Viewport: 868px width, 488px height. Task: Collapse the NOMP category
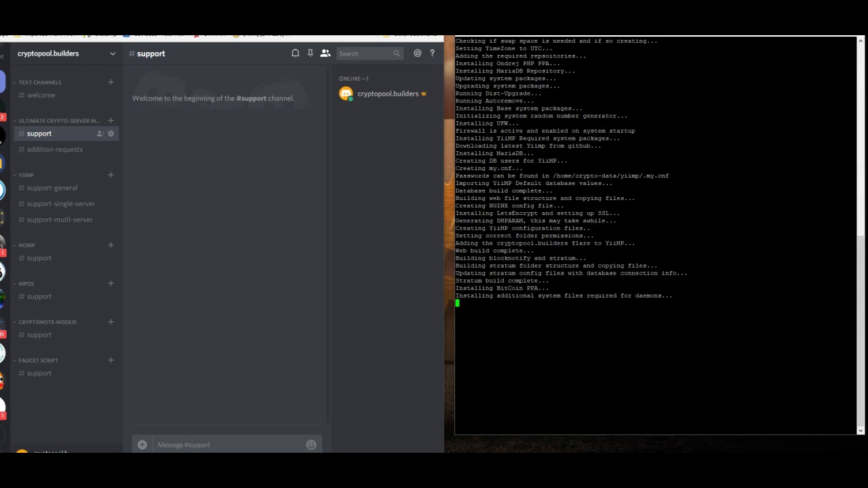tap(24, 245)
